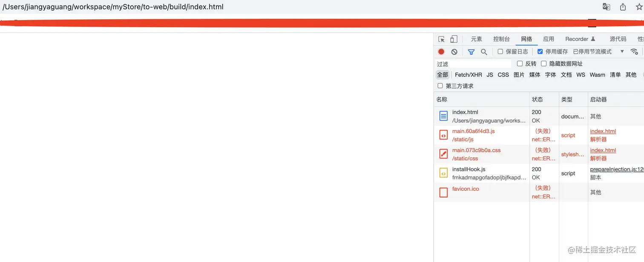Click the favicon.ico file icon
Screen dimensions: 644x262
point(443,192)
